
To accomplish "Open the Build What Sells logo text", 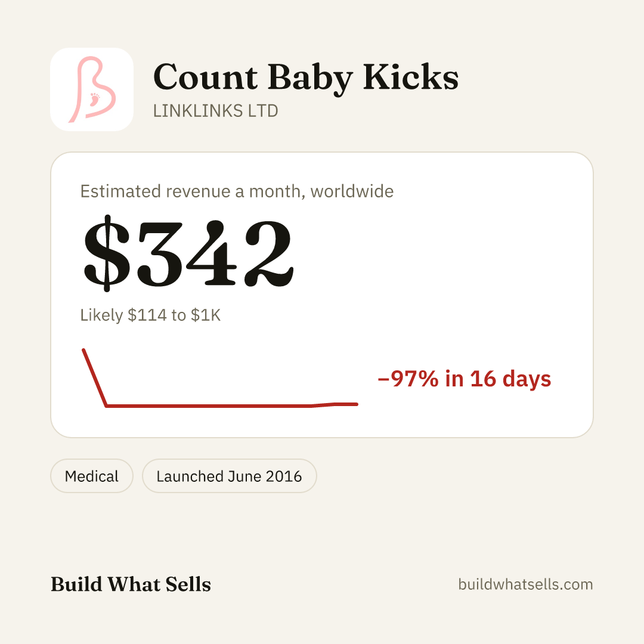I will coord(131,584).
